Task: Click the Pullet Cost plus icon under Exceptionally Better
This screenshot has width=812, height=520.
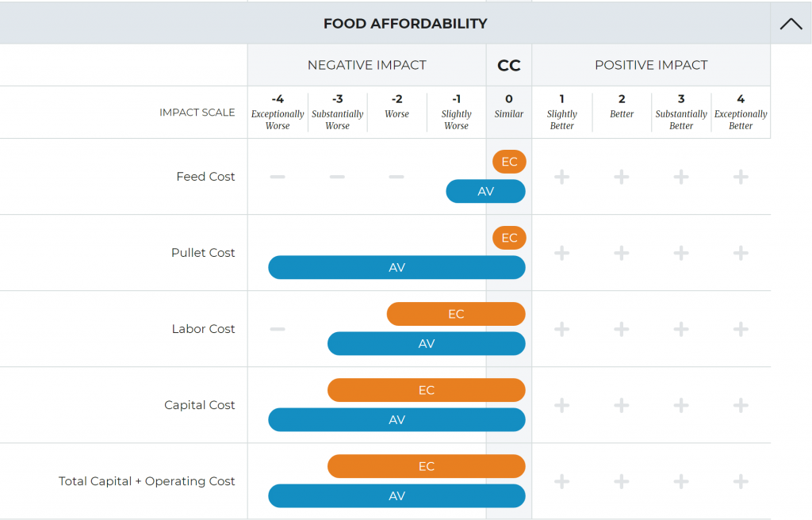Action: coord(741,253)
